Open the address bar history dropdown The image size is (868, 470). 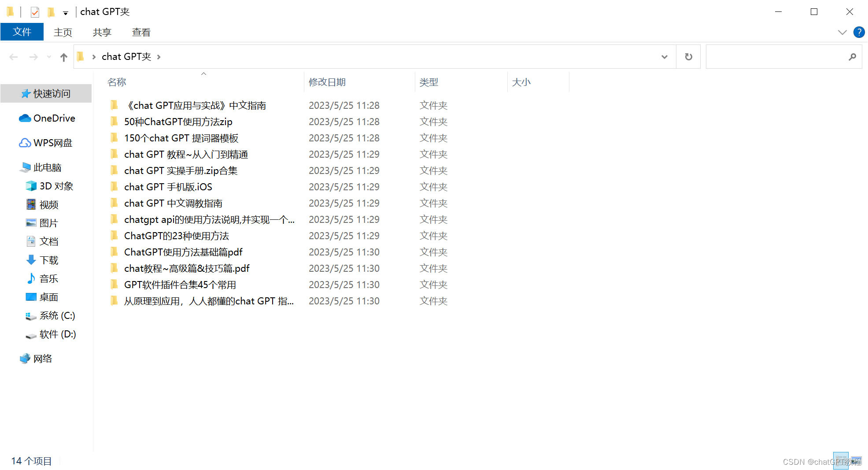664,57
